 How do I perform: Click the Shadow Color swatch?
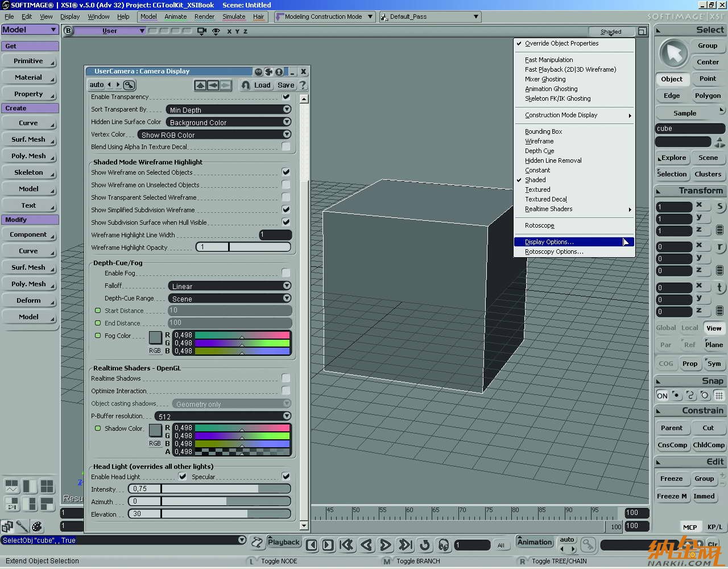pos(155,430)
